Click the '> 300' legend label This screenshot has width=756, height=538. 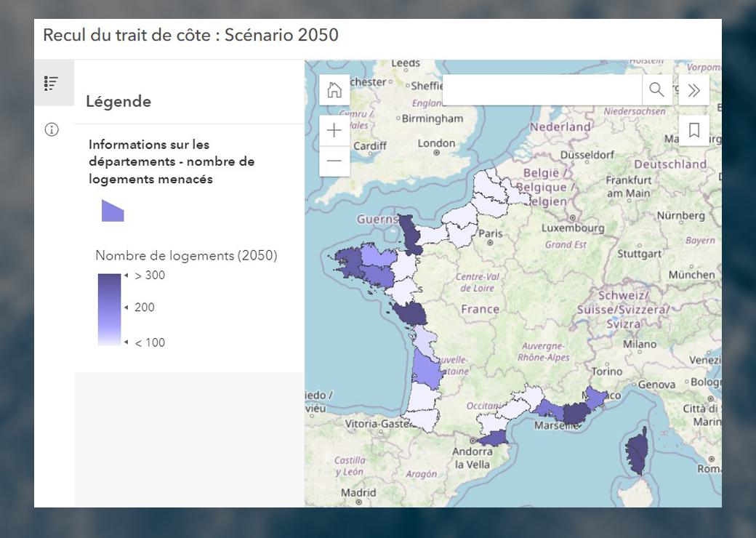click(x=149, y=276)
